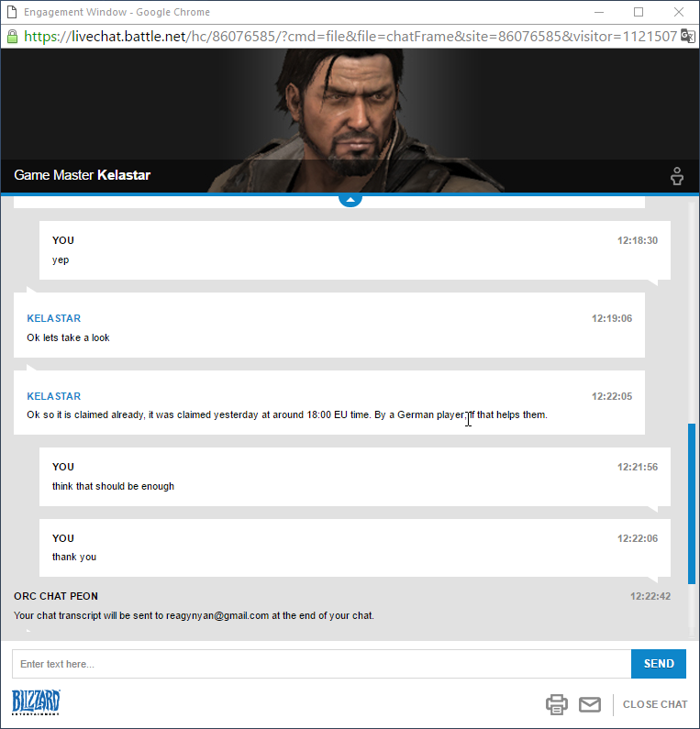This screenshot has width=700, height=729.
Task: Click in the 'Enter text here...' input field
Action: (x=321, y=664)
